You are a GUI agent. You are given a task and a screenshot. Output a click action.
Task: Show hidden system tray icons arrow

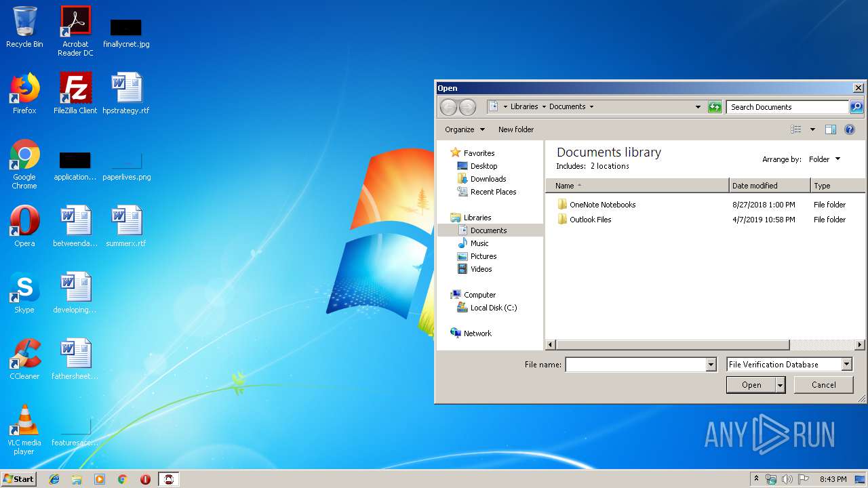click(x=756, y=479)
